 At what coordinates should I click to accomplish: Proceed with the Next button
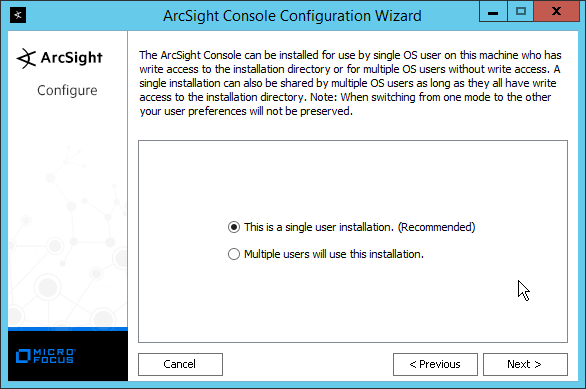tap(525, 364)
